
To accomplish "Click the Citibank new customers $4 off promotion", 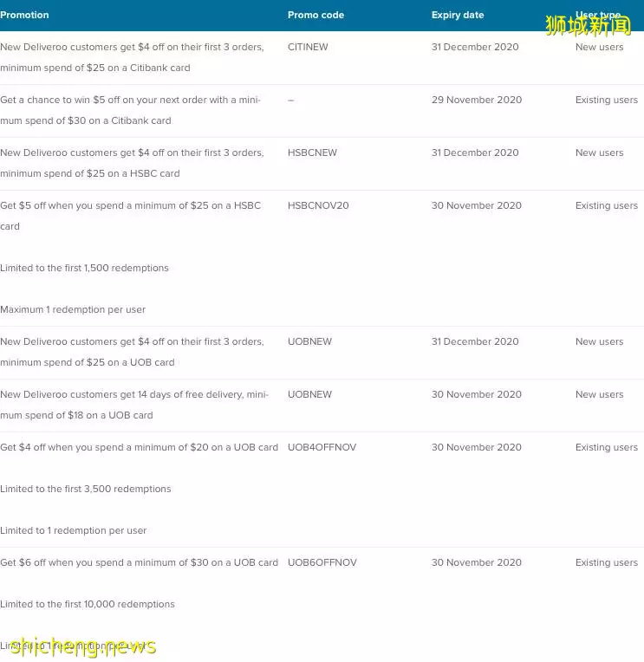I will (x=132, y=57).
